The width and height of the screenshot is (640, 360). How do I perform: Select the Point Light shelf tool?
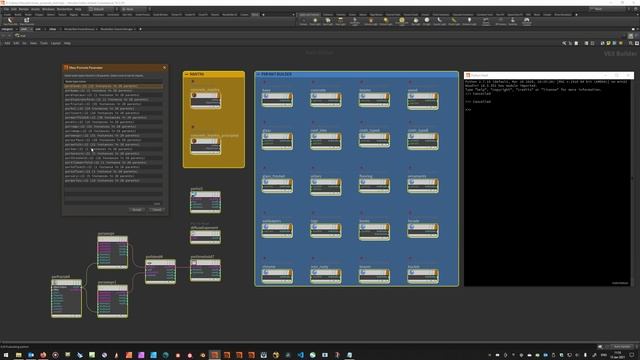click(x=315, y=21)
